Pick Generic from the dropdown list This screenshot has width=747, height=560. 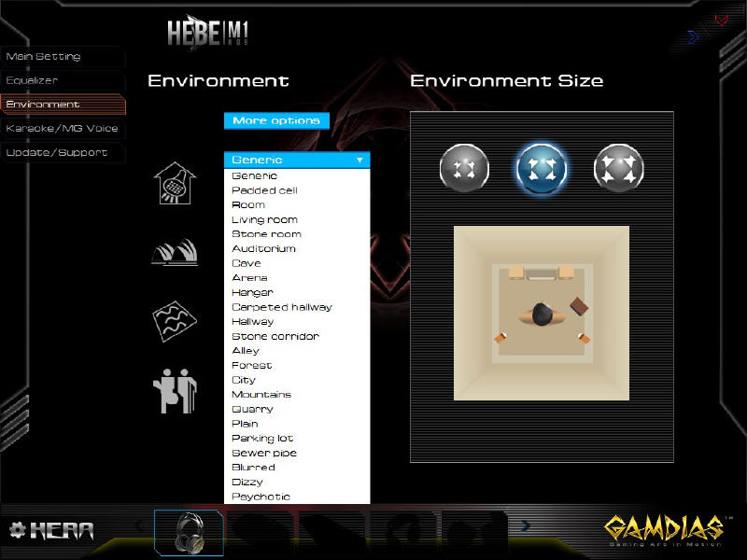point(297,175)
